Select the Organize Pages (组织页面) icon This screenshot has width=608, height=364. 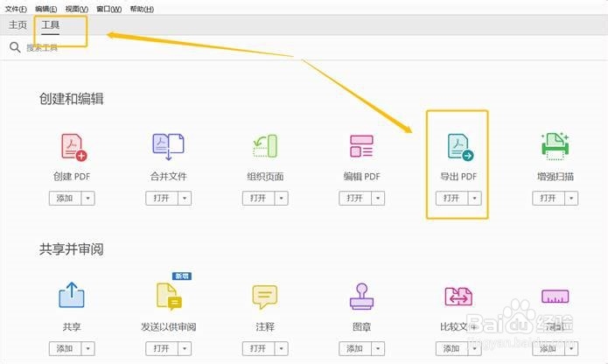(x=265, y=146)
